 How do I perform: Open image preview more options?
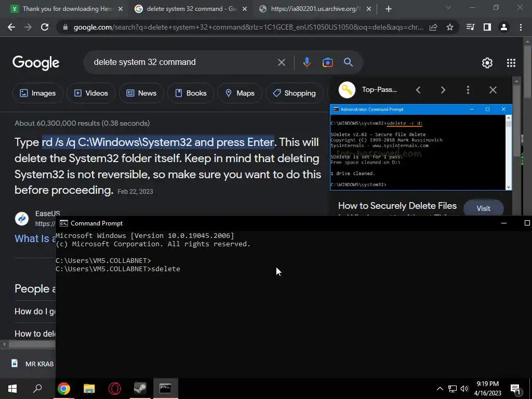468,90
